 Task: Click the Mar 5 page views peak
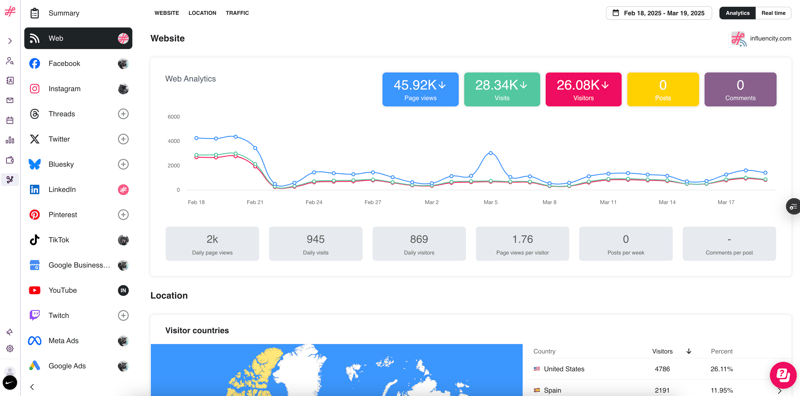[490, 153]
